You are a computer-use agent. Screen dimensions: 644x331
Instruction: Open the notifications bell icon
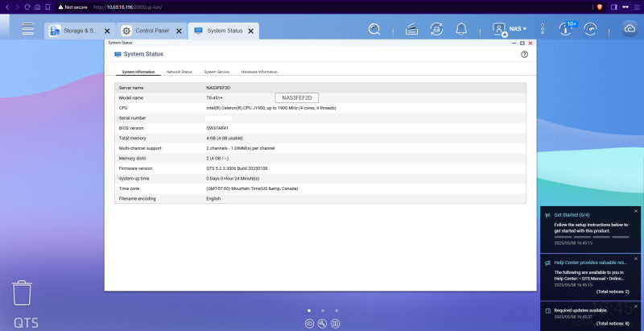(x=461, y=29)
